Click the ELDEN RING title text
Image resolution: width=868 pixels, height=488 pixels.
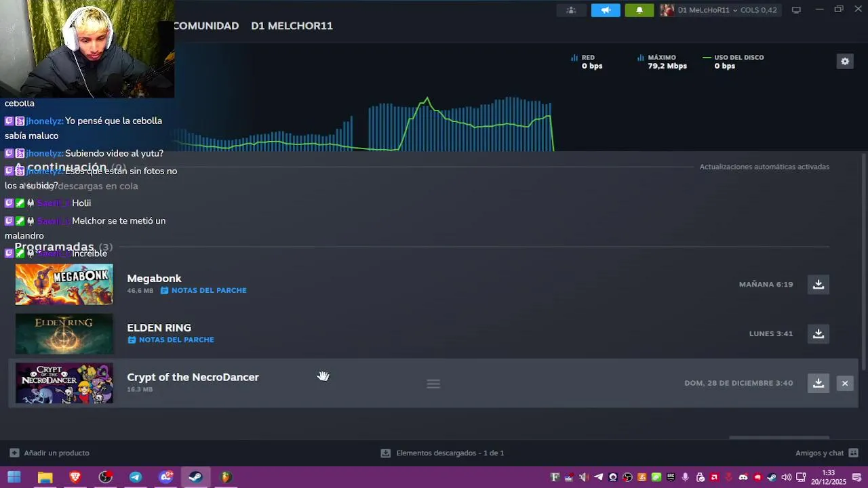[159, 328]
